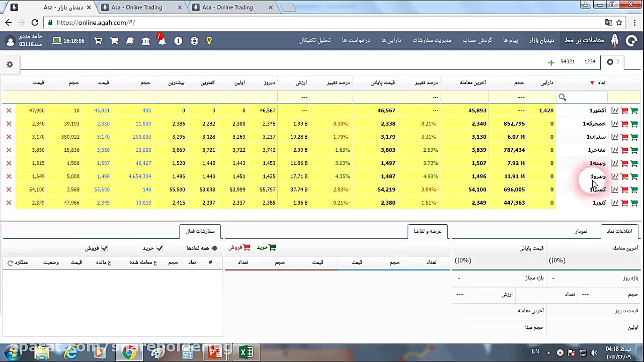
Task: Click the exclamation alert icon in toolbar
Action: (178, 41)
